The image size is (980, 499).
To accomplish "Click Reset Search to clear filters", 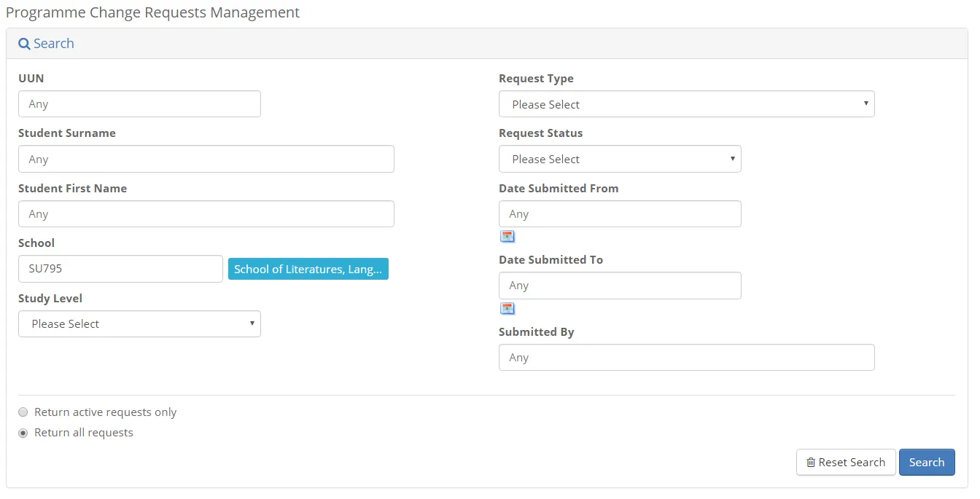I will coord(846,462).
